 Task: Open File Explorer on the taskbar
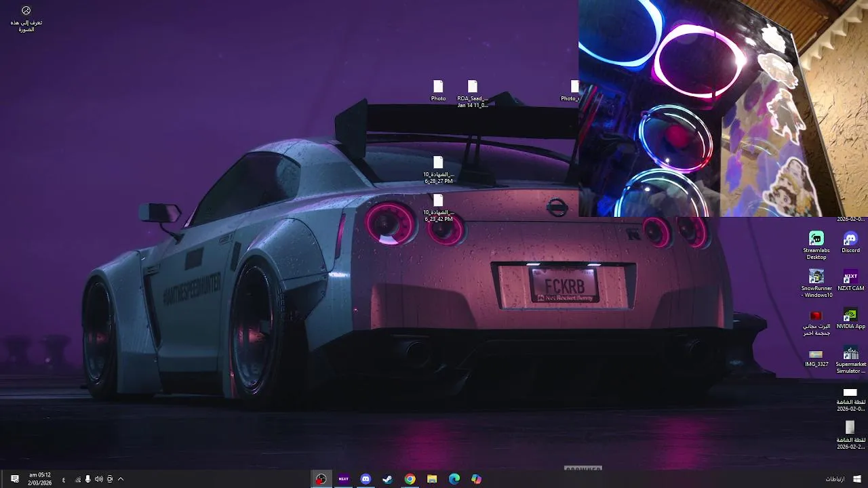coord(432,479)
